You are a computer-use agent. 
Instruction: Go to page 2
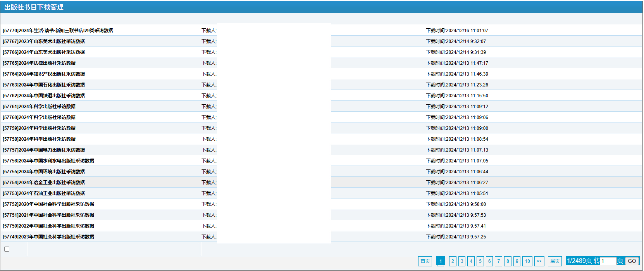coord(453,261)
